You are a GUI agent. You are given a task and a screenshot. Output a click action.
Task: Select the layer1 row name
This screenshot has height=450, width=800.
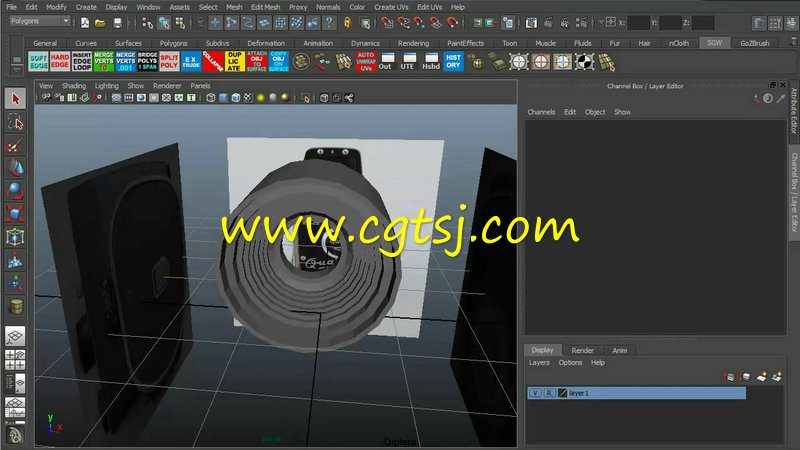point(579,393)
